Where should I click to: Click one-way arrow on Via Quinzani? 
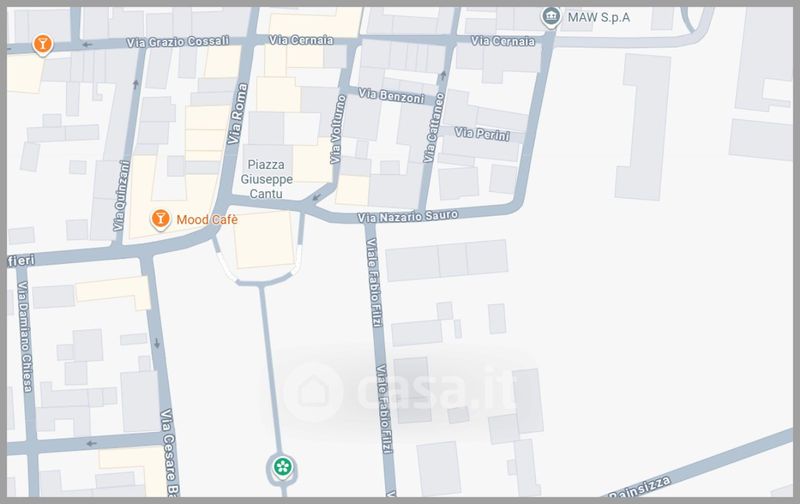[x=136, y=84]
